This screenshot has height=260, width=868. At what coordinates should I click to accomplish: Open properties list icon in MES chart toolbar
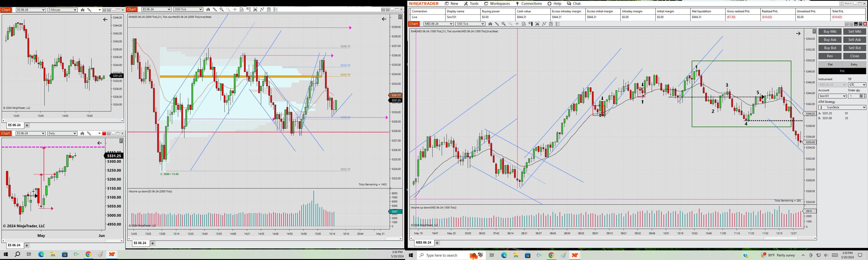coord(558,24)
